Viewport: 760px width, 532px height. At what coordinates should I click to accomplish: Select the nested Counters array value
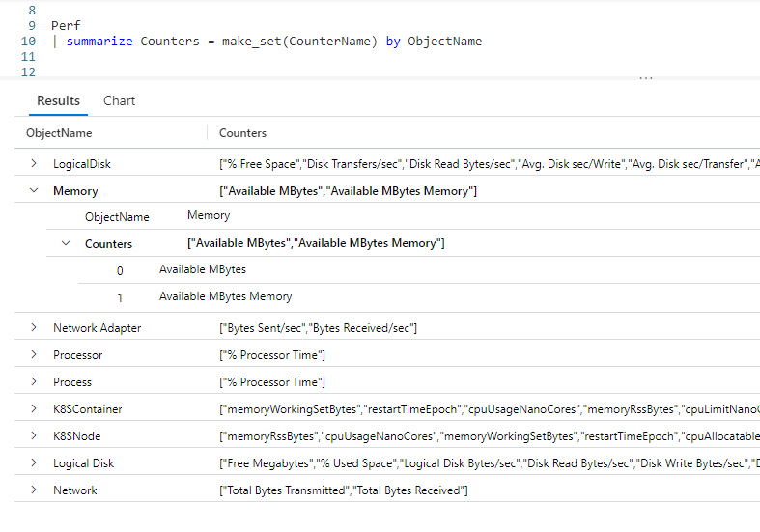pyautogui.click(x=316, y=243)
